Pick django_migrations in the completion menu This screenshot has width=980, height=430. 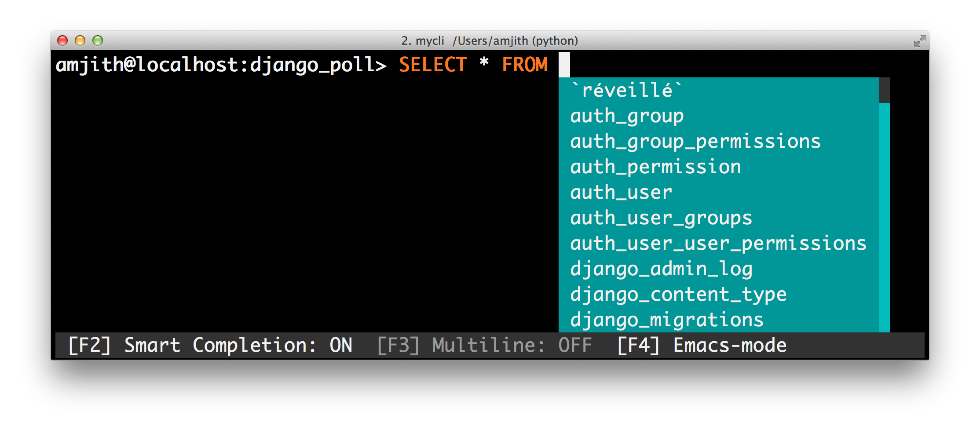(718, 320)
